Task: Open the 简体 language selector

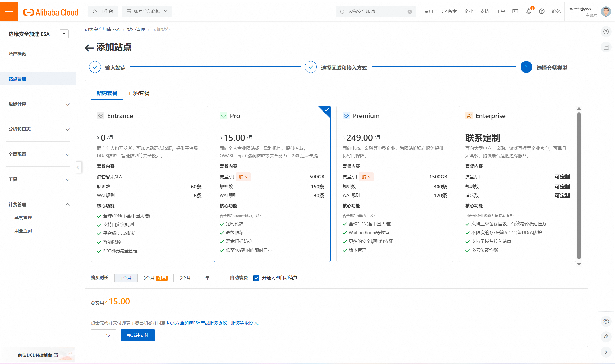Action: click(x=556, y=11)
